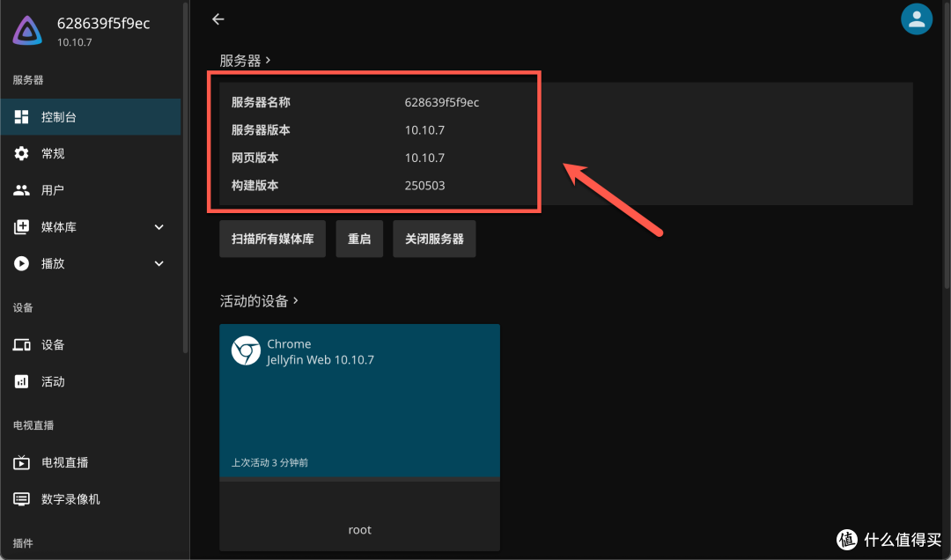The width and height of the screenshot is (951, 560).
Task: Click the Chrome browser icon on device card
Action: [246, 350]
